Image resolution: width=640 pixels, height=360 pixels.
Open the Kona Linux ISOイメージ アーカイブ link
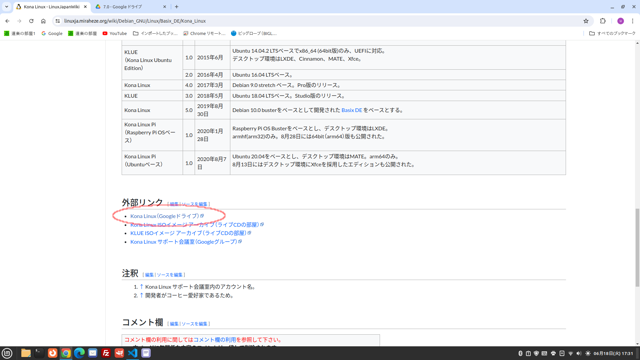[197, 224]
